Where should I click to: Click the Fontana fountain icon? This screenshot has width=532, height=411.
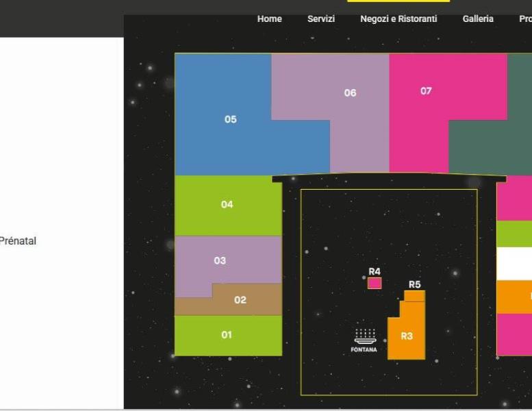point(364,336)
